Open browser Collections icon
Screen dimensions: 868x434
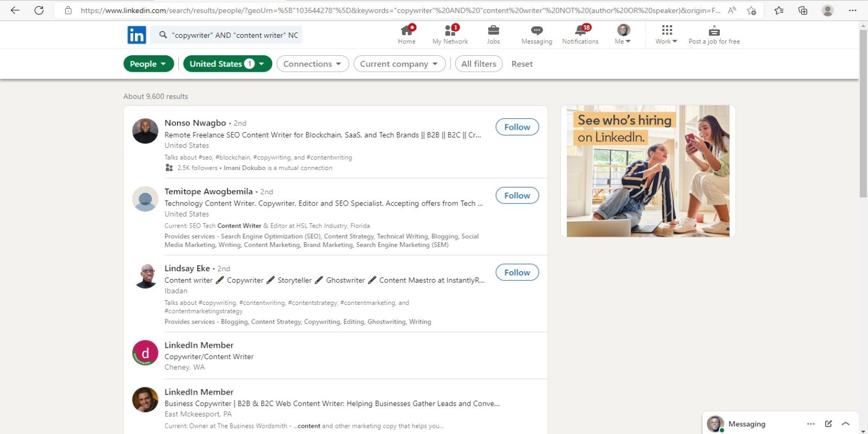[803, 10]
